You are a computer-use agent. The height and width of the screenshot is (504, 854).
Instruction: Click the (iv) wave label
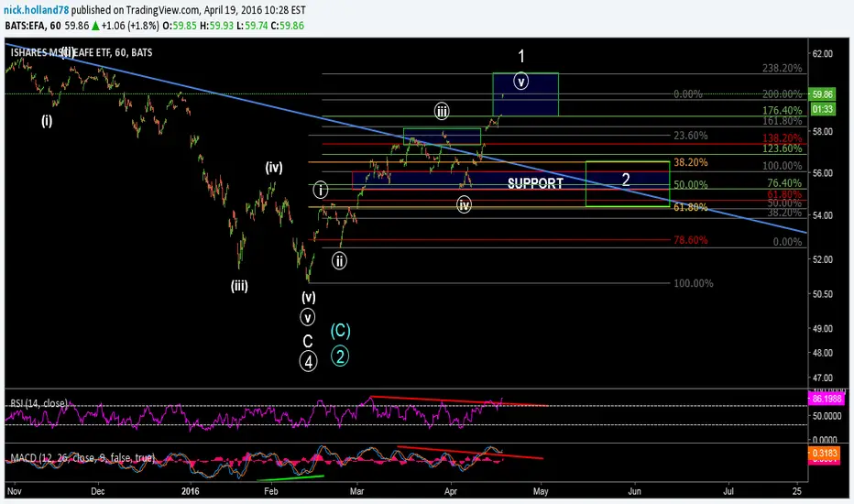coord(274,168)
